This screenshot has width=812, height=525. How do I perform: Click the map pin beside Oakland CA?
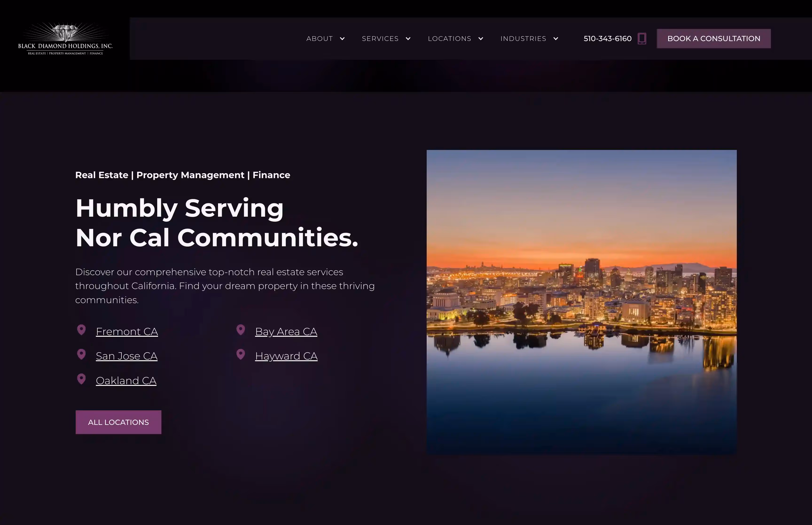[x=82, y=379]
